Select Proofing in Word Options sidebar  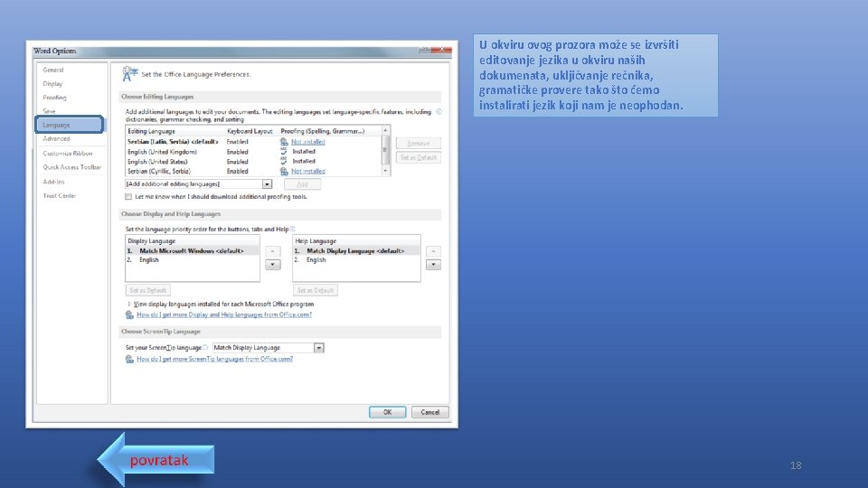54,98
